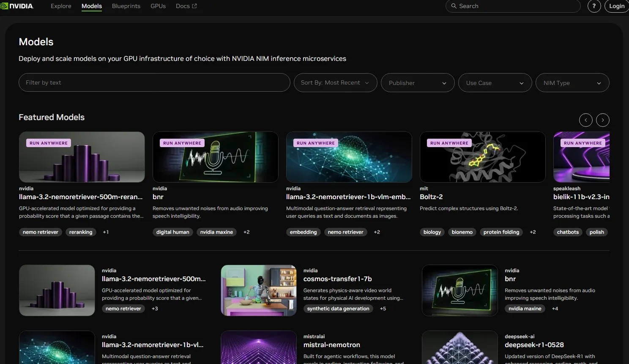The height and width of the screenshot is (364, 629).
Task: Open the featured bnr model title
Action: pyautogui.click(x=158, y=197)
